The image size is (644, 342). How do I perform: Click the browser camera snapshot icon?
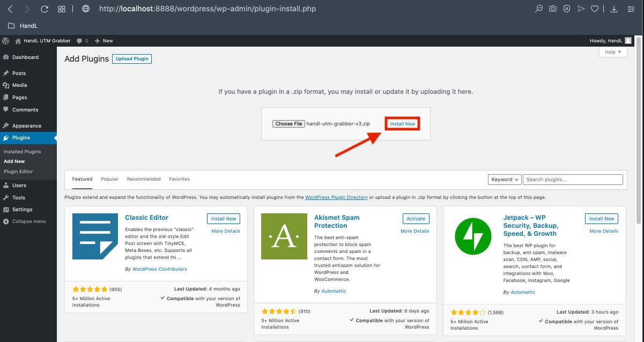553,9
